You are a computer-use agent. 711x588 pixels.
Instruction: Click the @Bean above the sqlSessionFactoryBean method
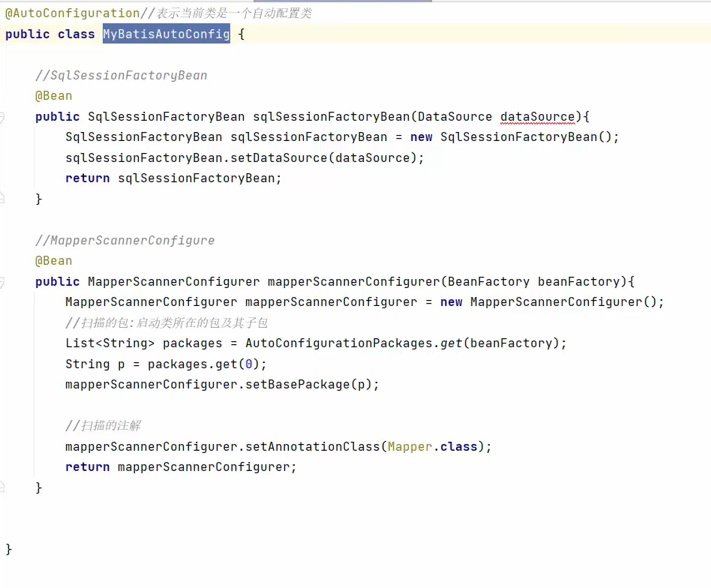click(53, 96)
